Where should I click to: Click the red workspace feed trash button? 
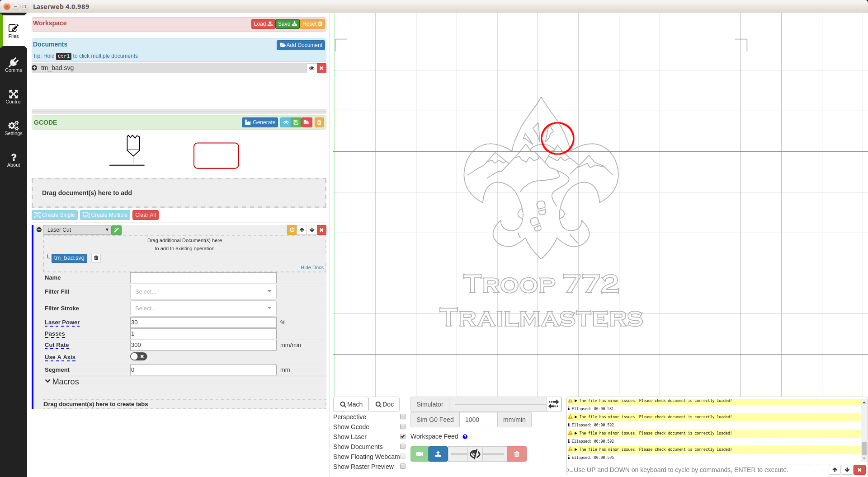pyautogui.click(x=517, y=454)
